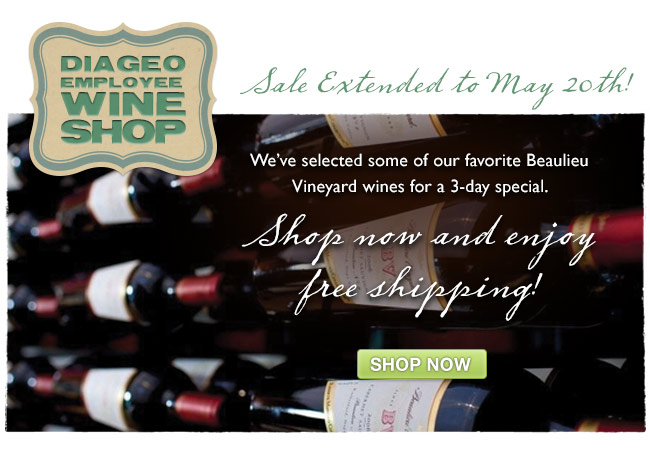Click 'Vineyard wines for a 3-day special' text
This screenshot has width=650, height=461.
click(420, 187)
